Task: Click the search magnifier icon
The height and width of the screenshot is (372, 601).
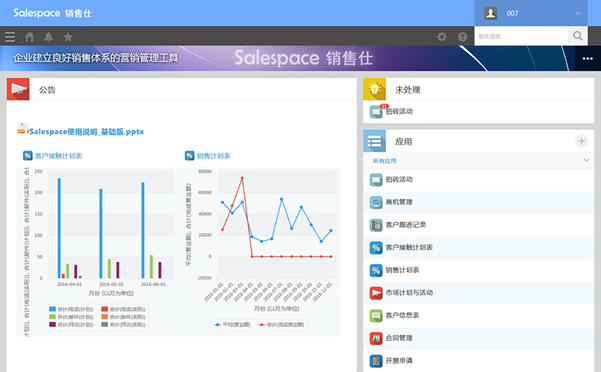Action: [x=578, y=36]
